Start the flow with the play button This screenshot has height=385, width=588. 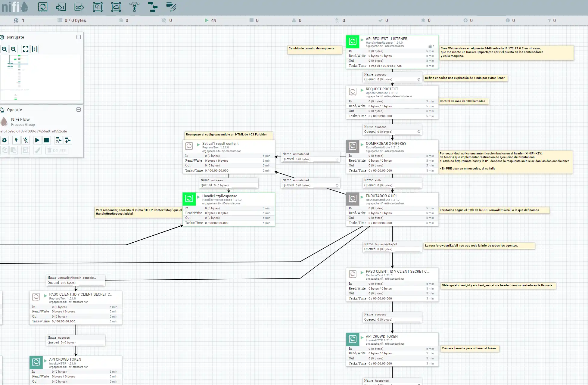(x=37, y=140)
